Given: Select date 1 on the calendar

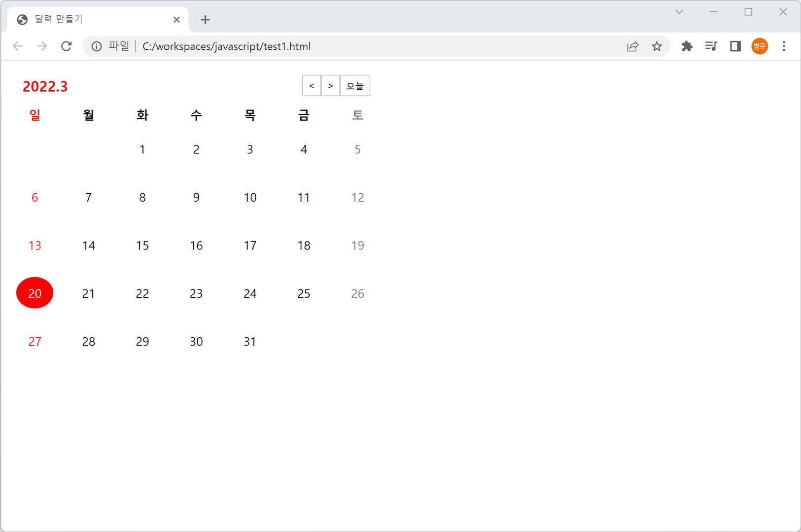Looking at the screenshot, I should [x=142, y=149].
